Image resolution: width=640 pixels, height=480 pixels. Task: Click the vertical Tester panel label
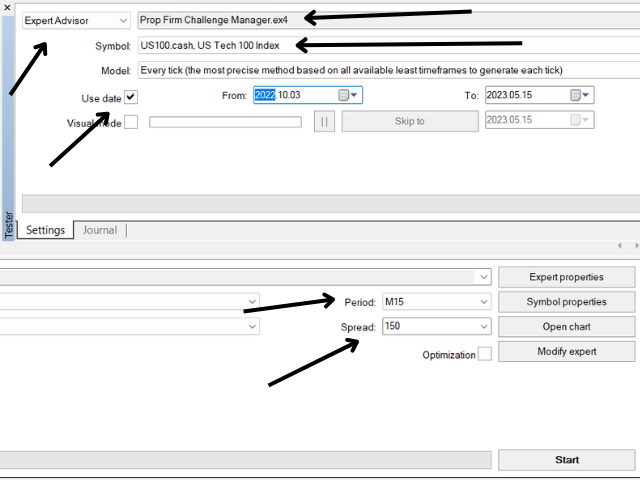pyautogui.click(x=9, y=224)
